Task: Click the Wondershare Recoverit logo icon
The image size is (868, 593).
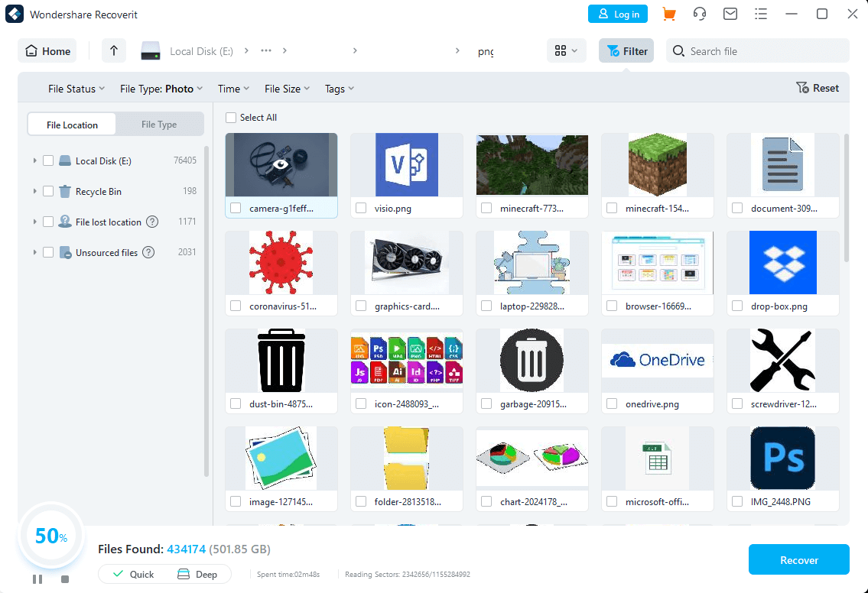Action: coord(15,14)
